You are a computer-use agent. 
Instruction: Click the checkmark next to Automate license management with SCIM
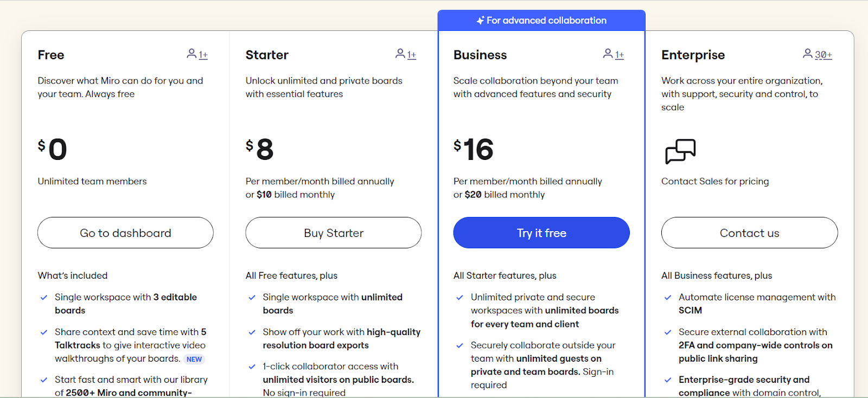667,297
